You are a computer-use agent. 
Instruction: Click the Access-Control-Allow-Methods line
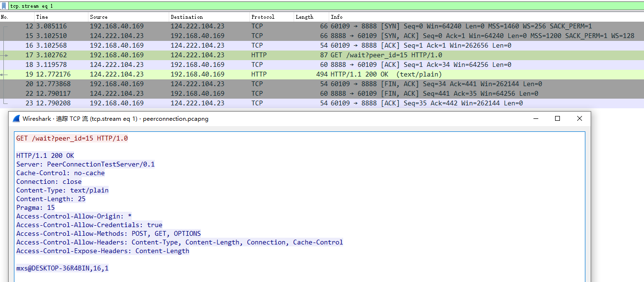109,233
